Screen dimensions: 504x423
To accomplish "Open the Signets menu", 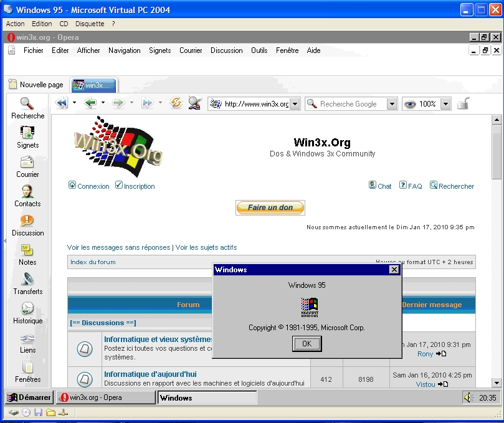I will tap(159, 50).
